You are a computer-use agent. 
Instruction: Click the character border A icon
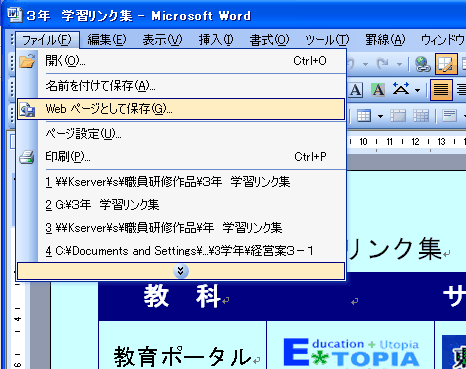[x=355, y=90]
